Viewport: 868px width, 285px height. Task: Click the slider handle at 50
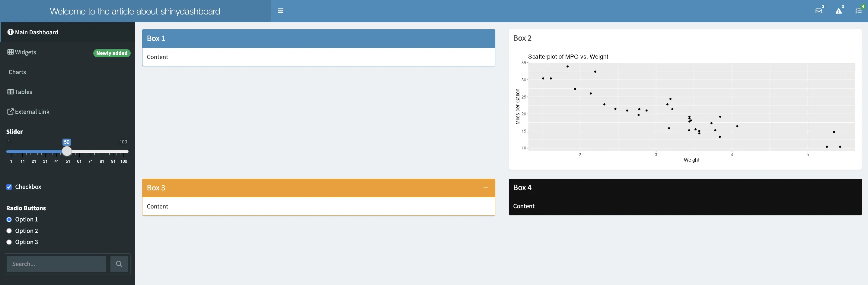(x=67, y=152)
